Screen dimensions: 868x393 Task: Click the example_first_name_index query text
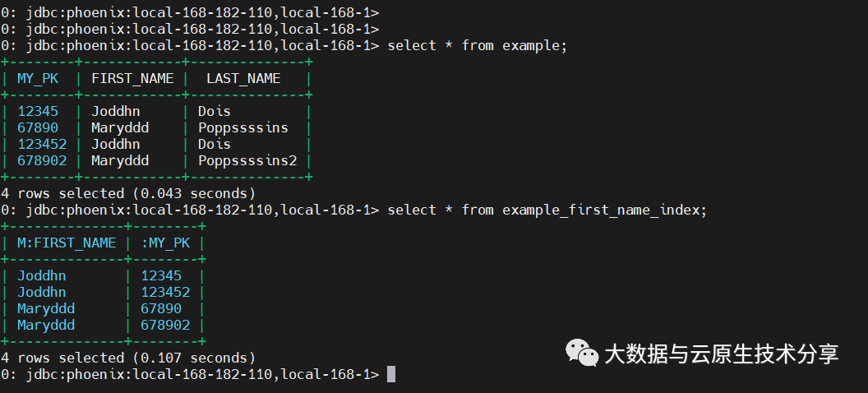(605, 210)
